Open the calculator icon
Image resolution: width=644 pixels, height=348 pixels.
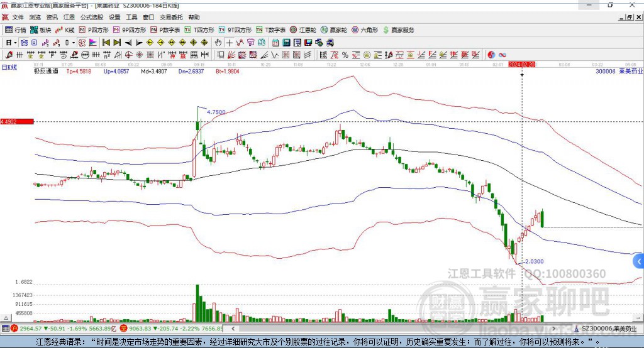(286, 43)
